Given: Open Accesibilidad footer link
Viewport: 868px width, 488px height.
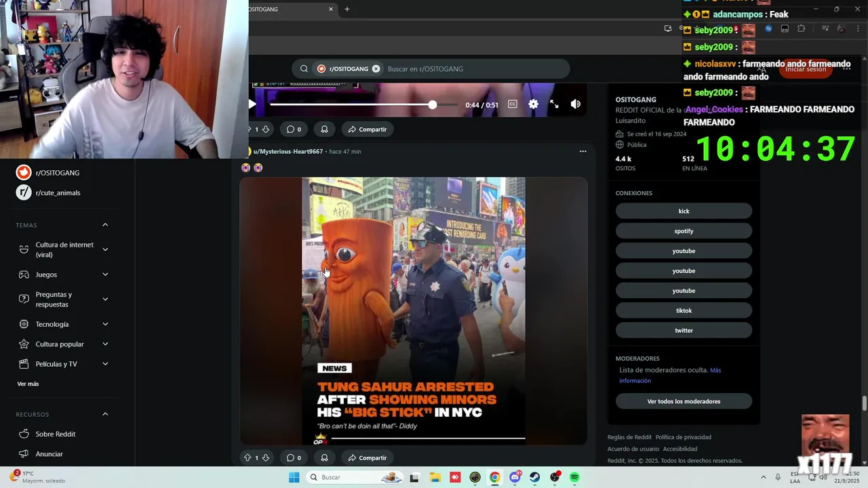Looking at the screenshot, I should [680, 449].
